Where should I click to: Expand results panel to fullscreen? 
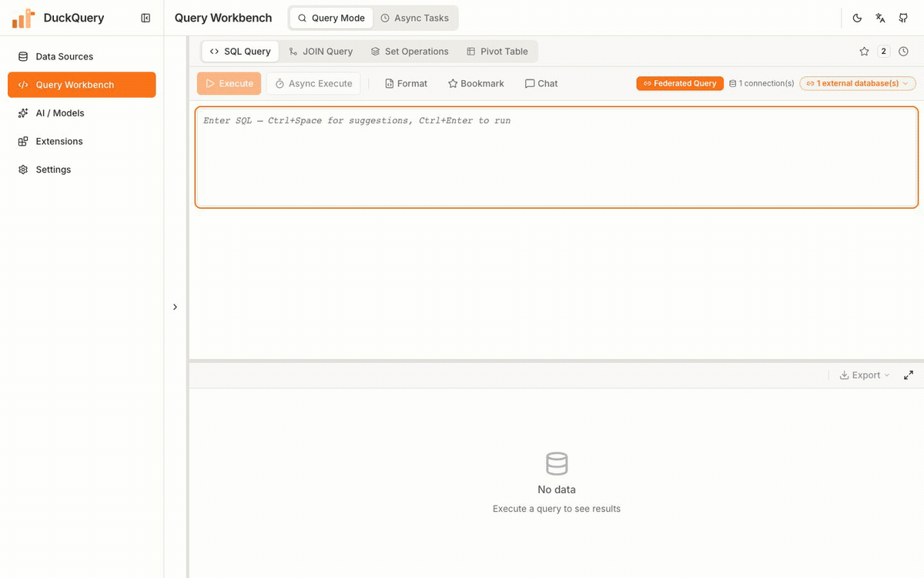coord(909,375)
